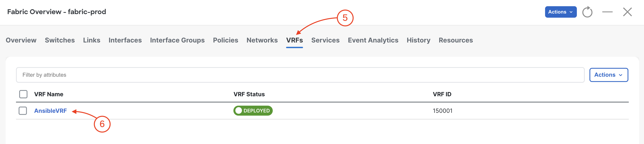View the Services tab
The width and height of the screenshot is (644, 144).
325,40
